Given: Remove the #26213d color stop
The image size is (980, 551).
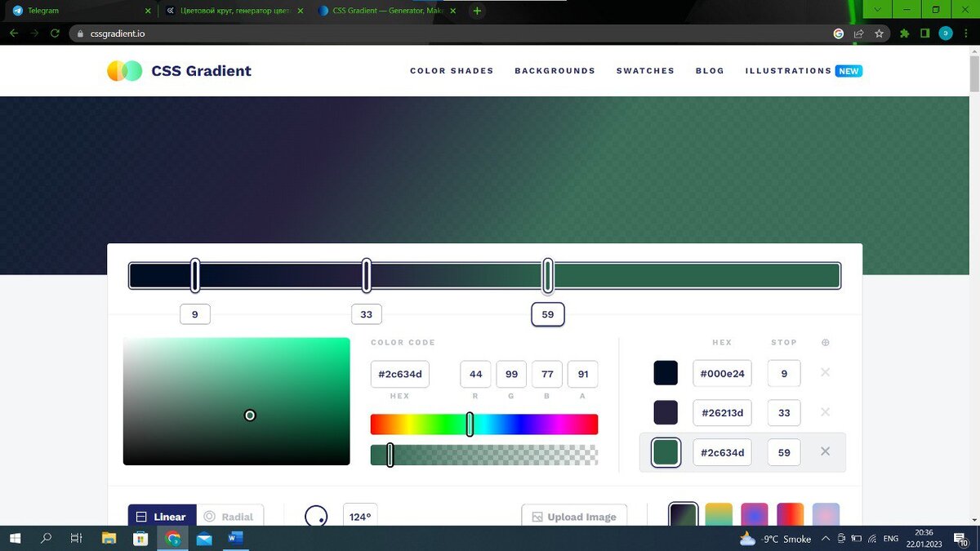Looking at the screenshot, I should pos(825,412).
